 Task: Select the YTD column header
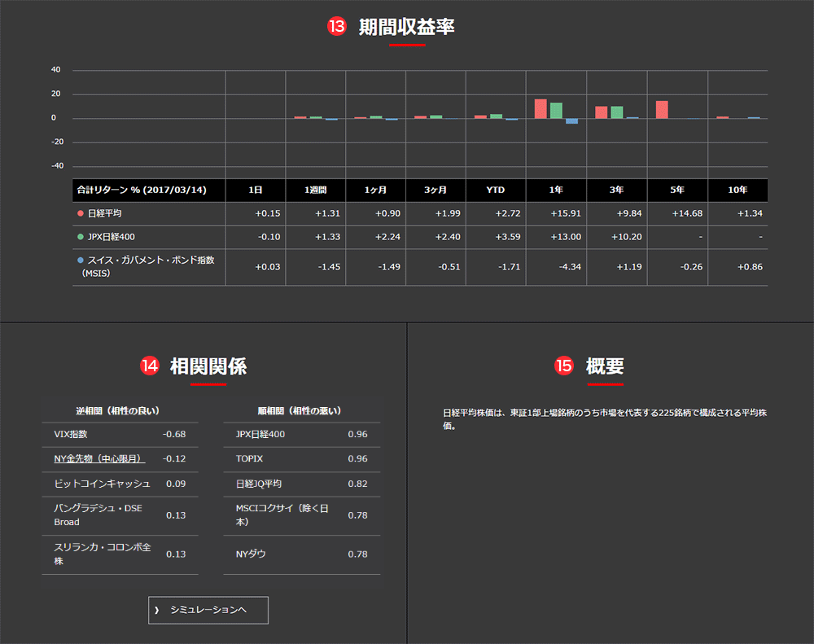[496, 190]
